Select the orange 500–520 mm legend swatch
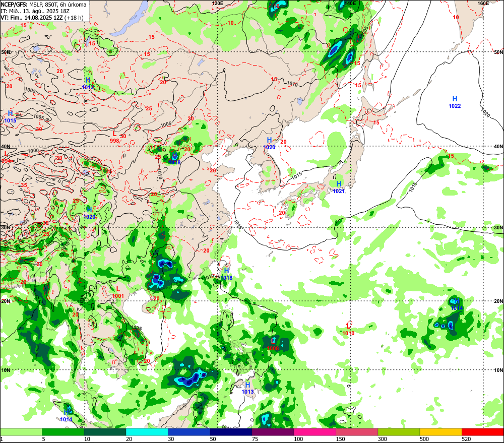Screen dimensions: 504x443 coord(440,432)
